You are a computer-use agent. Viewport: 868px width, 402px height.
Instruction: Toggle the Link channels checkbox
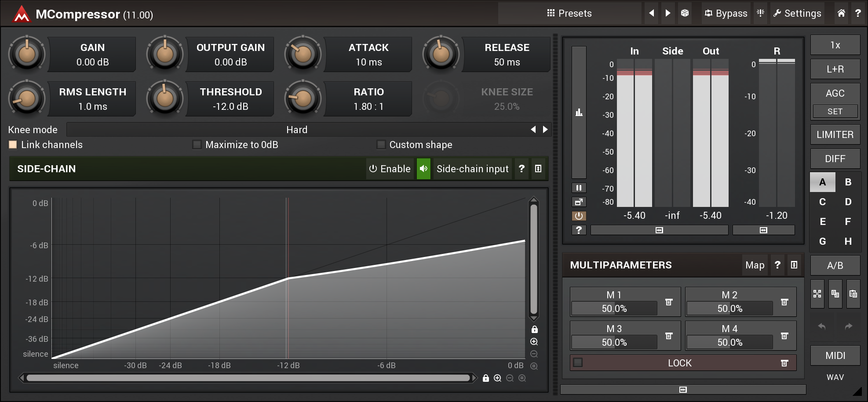tap(13, 145)
